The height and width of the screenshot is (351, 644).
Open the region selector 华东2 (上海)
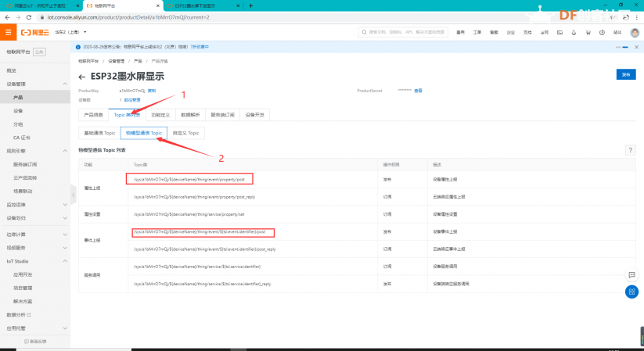click(70, 32)
